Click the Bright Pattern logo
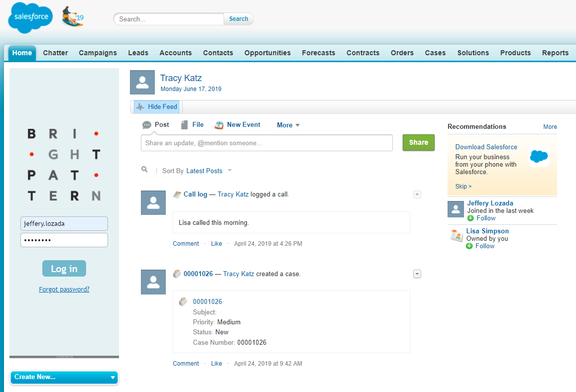The height and width of the screenshot is (392, 576). pos(64,165)
